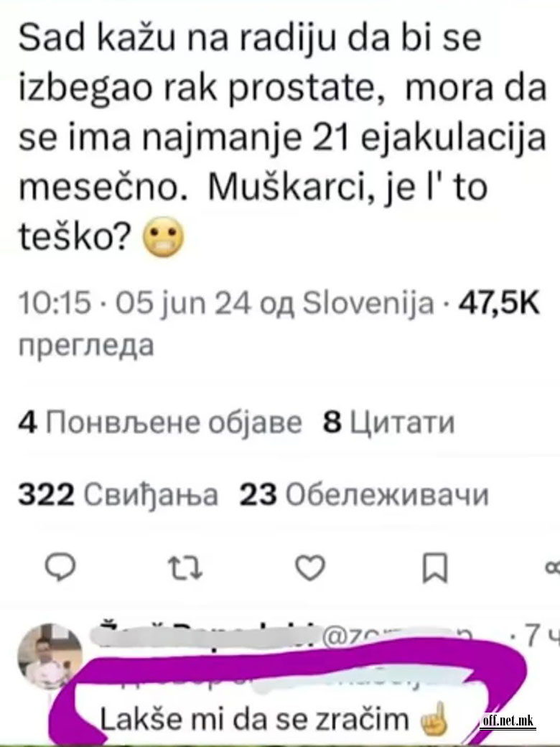Click the 47,5K прегледа view count
This screenshot has width=560, height=747.
tap(279, 323)
